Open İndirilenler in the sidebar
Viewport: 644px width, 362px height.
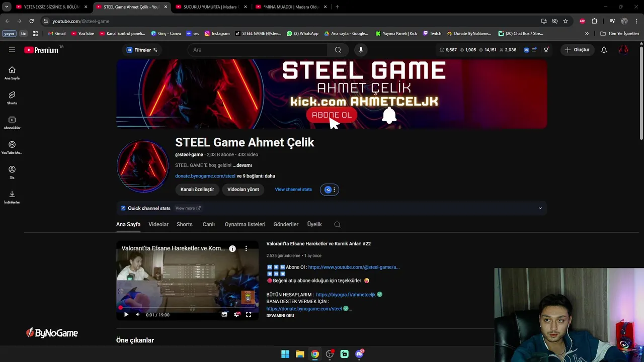pyautogui.click(x=12, y=197)
